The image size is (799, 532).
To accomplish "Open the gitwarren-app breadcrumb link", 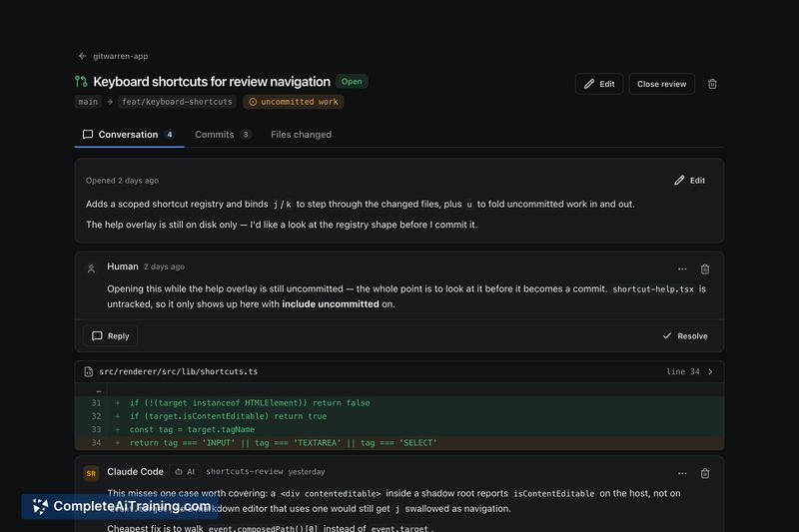I will coord(120,56).
